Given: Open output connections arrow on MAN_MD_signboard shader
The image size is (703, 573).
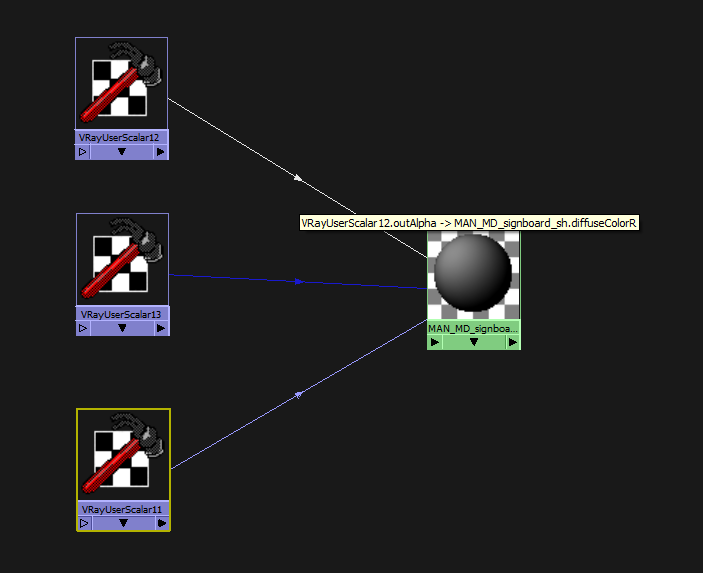Looking at the screenshot, I should [x=513, y=343].
